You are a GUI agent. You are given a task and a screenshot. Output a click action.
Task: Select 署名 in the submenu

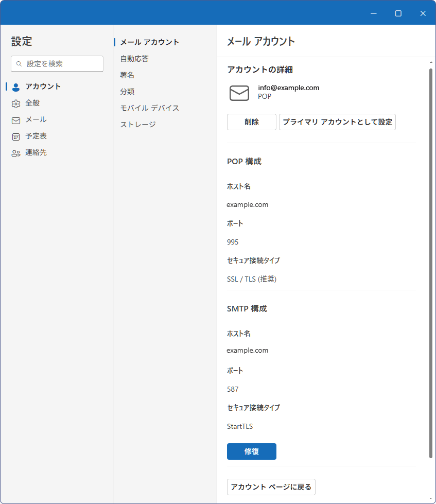tap(127, 75)
